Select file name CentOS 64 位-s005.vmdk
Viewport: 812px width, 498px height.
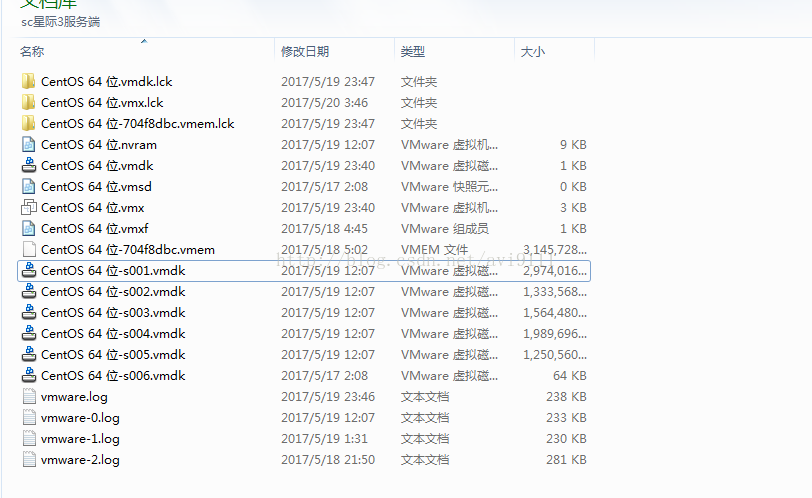(x=113, y=355)
